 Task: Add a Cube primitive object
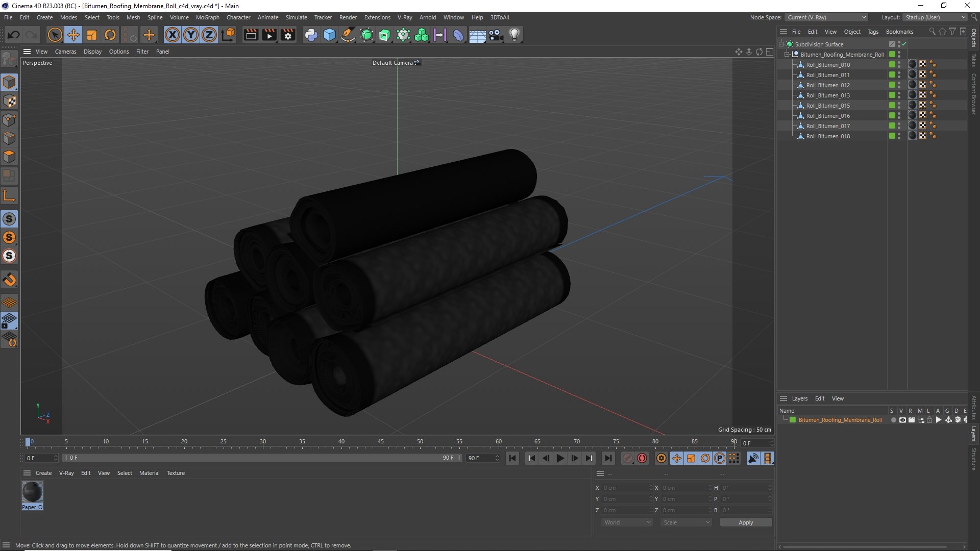pyautogui.click(x=330, y=35)
